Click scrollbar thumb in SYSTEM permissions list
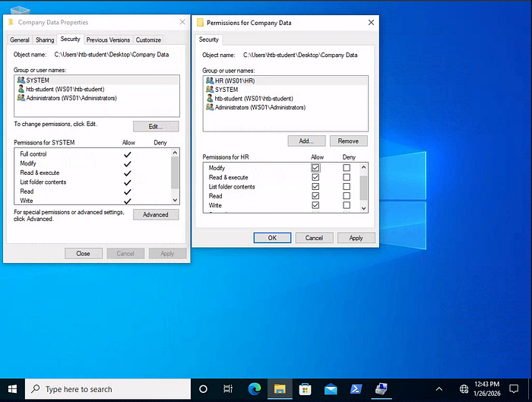Image resolution: width=532 pixels, height=402 pixels. (175, 173)
